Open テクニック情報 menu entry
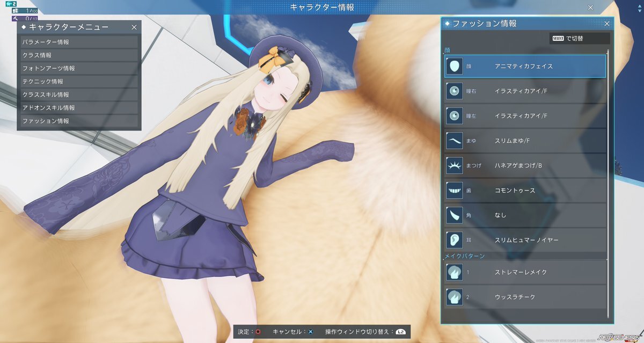This screenshot has width=644, height=343. (x=79, y=82)
